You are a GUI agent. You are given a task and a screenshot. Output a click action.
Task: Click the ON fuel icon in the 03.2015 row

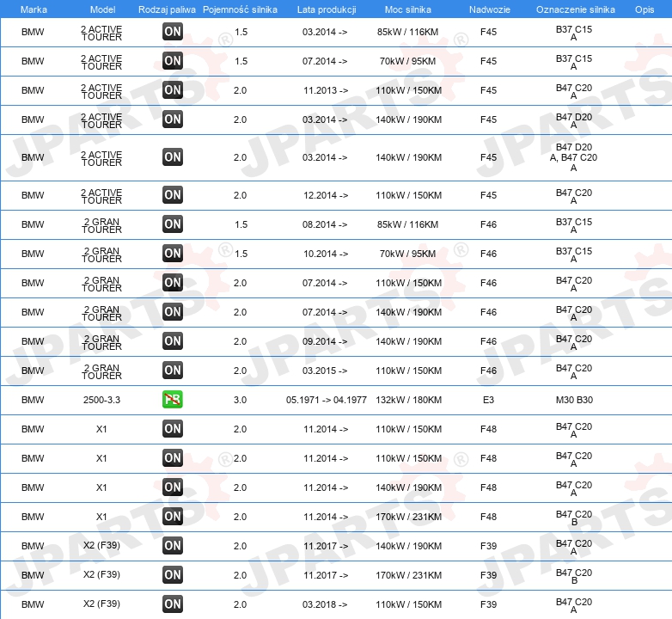pyautogui.click(x=173, y=371)
